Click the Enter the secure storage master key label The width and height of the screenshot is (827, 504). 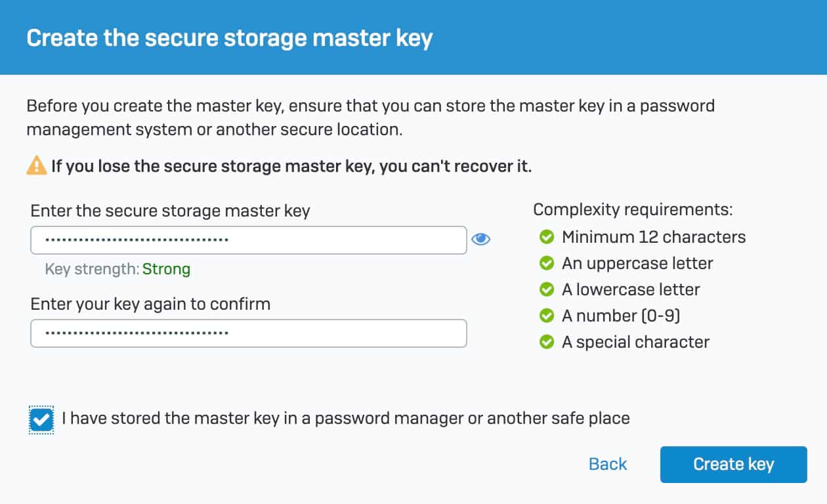click(170, 211)
